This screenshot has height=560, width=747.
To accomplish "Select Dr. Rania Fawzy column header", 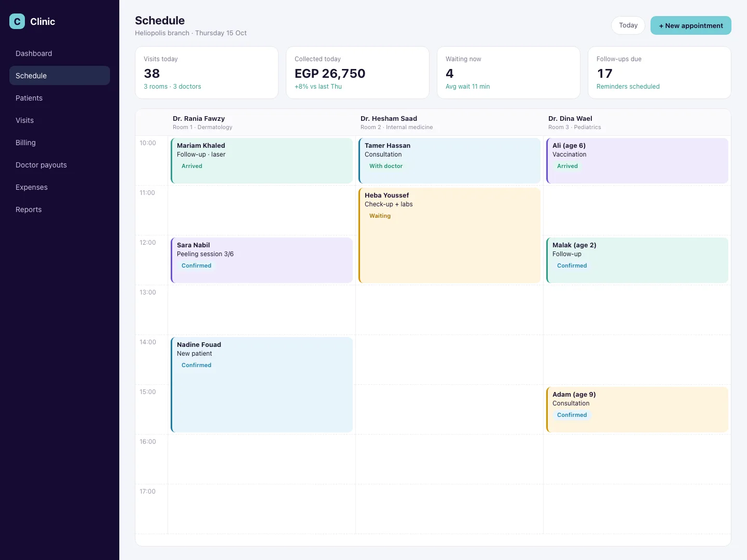I will click(x=261, y=122).
